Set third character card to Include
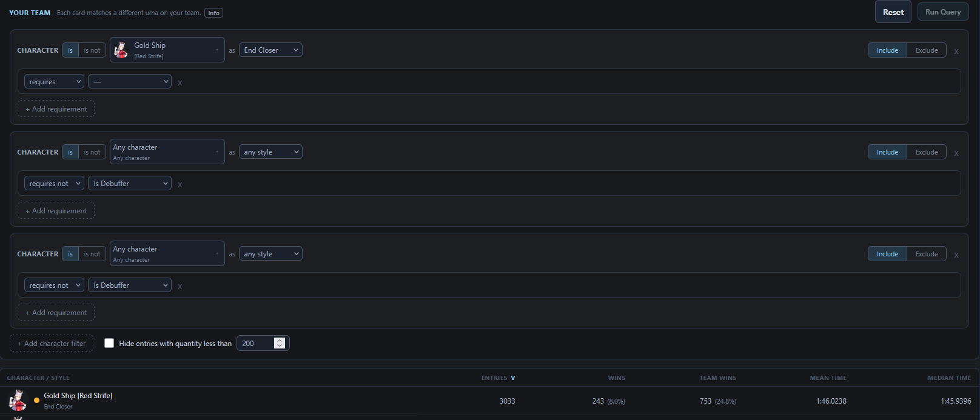Image resolution: width=980 pixels, height=420 pixels. tap(887, 254)
